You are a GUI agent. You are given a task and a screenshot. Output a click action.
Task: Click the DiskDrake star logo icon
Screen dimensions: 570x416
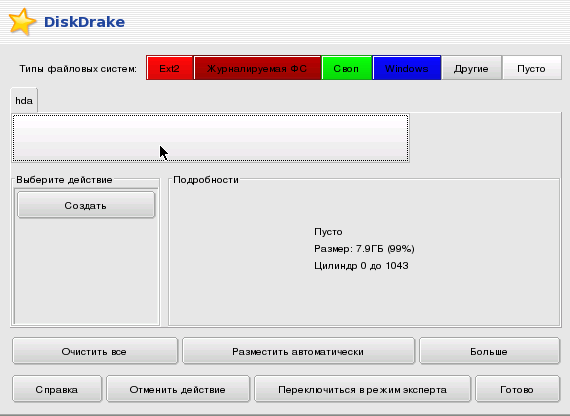[23, 22]
